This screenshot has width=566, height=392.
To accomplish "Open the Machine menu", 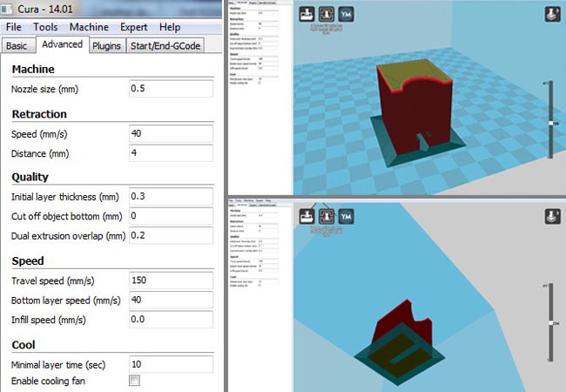I will (x=89, y=27).
